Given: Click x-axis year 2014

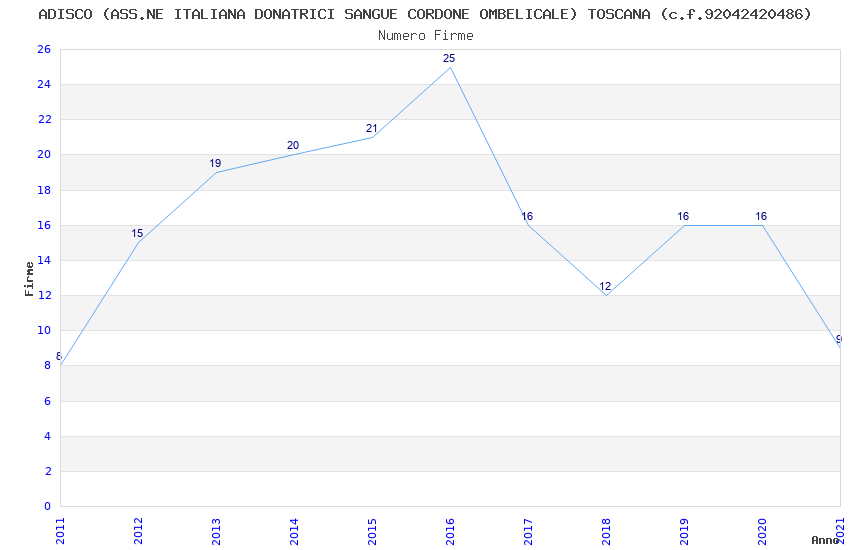Looking at the screenshot, I should tap(294, 531).
